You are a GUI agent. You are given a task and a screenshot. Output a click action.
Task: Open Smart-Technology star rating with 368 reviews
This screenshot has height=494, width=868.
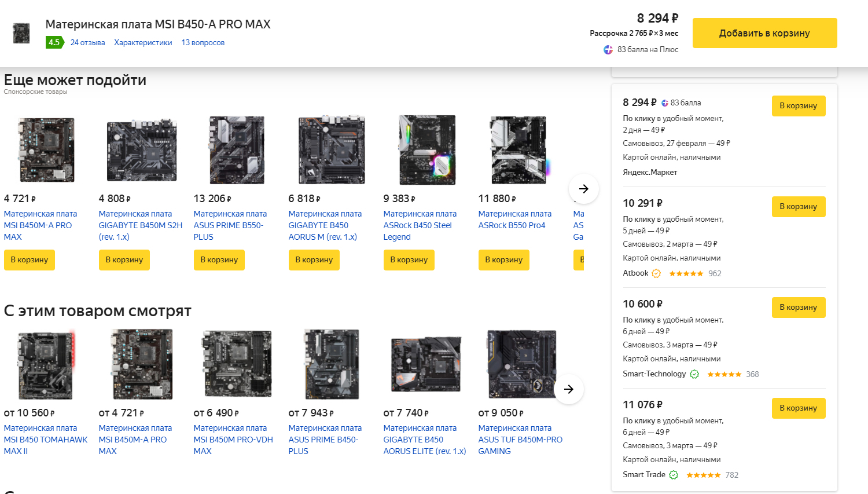point(733,374)
